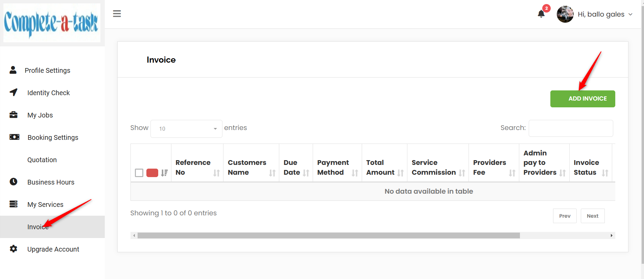Open the notifications bell icon
The height and width of the screenshot is (279, 644).
click(x=541, y=14)
